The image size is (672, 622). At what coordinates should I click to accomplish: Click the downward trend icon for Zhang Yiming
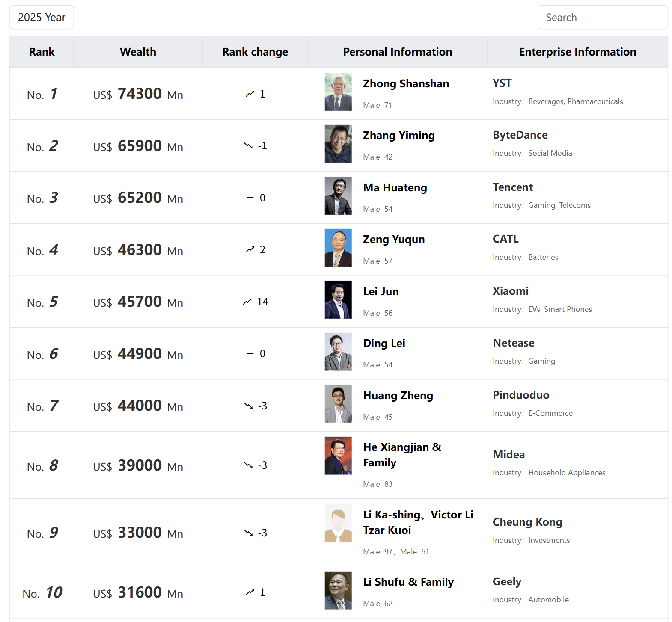coord(248,146)
